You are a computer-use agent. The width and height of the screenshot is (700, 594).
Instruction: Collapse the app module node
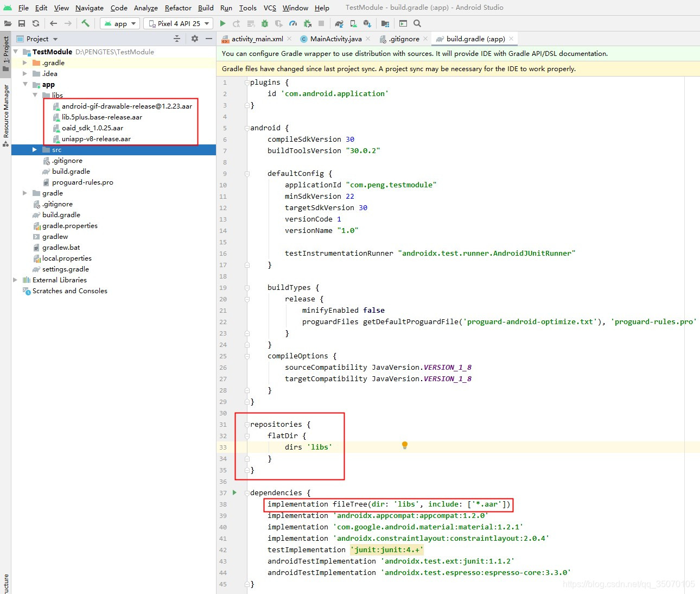click(25, 84)
